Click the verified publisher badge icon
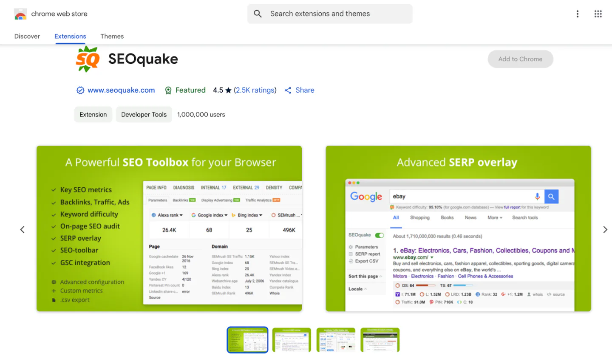 point(80,90)
